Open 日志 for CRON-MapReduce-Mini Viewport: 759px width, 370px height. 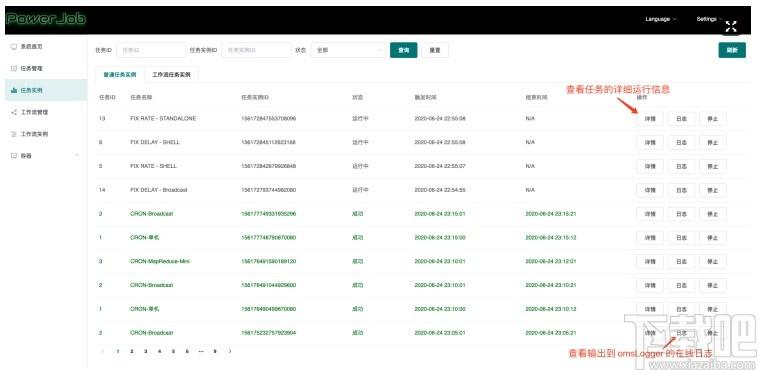(x=681, y=261)
